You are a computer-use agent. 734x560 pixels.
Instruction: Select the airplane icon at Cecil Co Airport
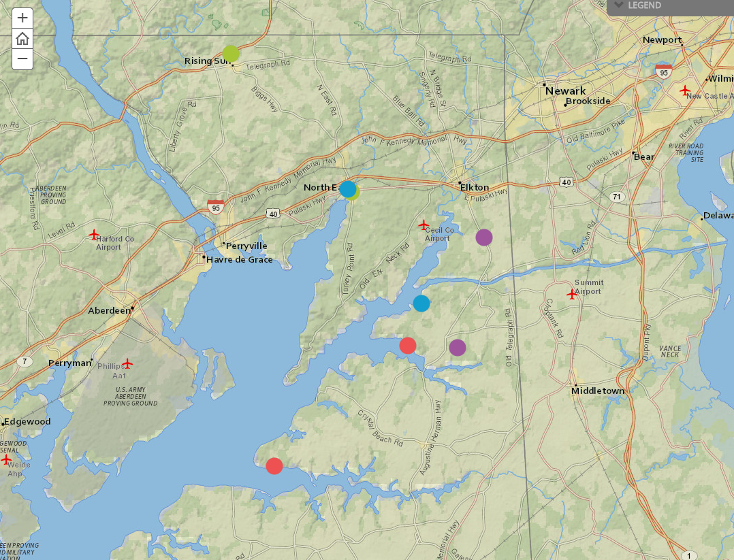coord(423,225)
